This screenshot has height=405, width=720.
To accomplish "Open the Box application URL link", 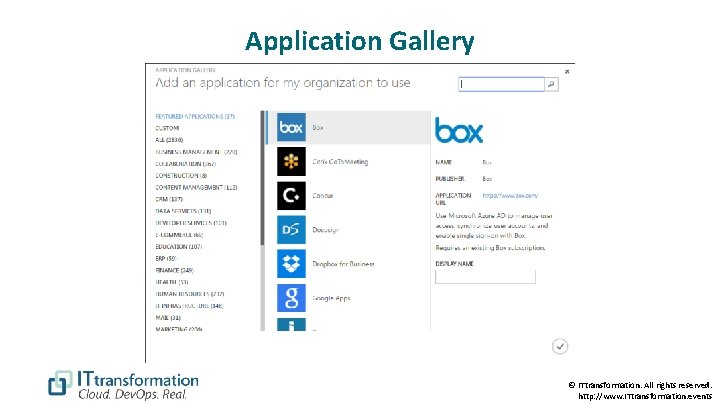I will coord(510,196).
